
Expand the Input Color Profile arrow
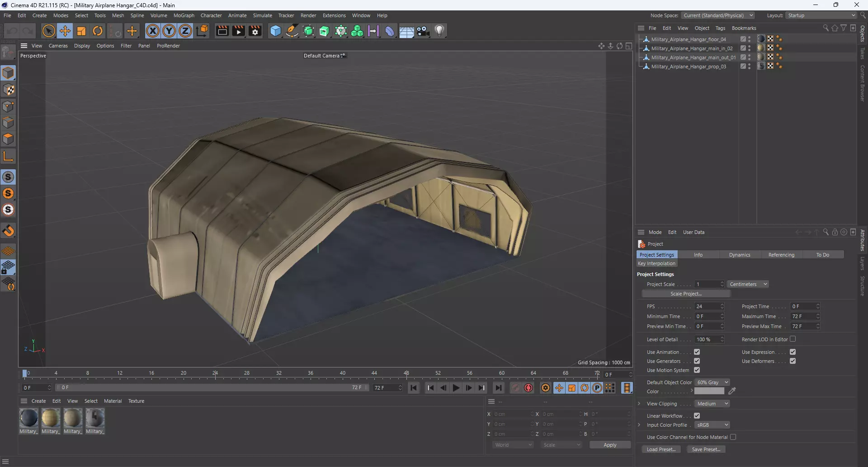pos(639,425)
